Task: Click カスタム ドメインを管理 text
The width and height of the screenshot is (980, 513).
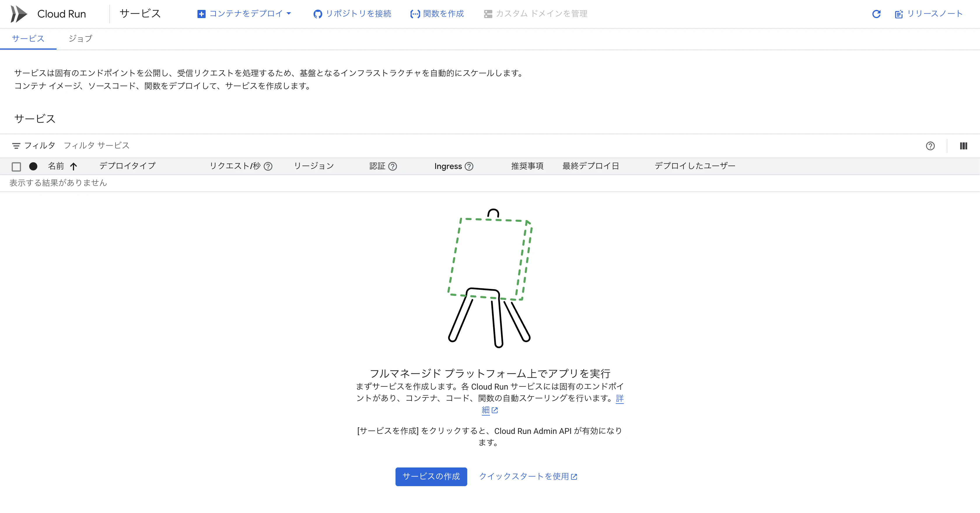Action: coord(541,14)
